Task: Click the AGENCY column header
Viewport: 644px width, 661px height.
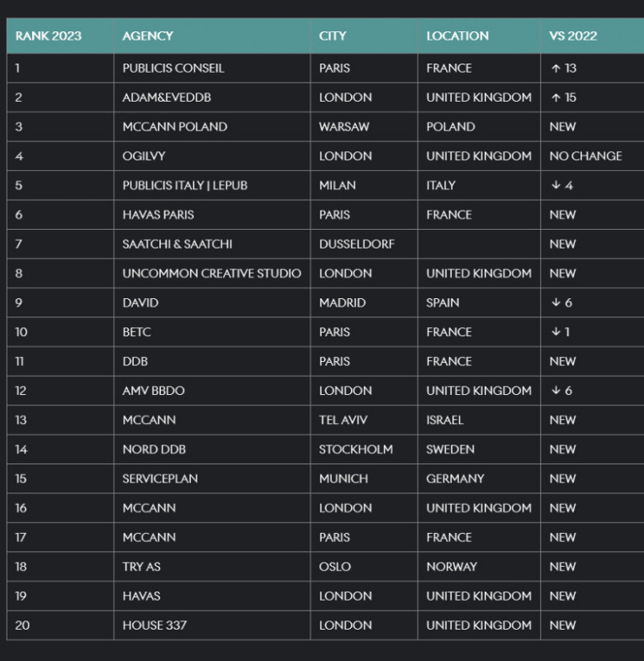Action: [x=148, y=36]
